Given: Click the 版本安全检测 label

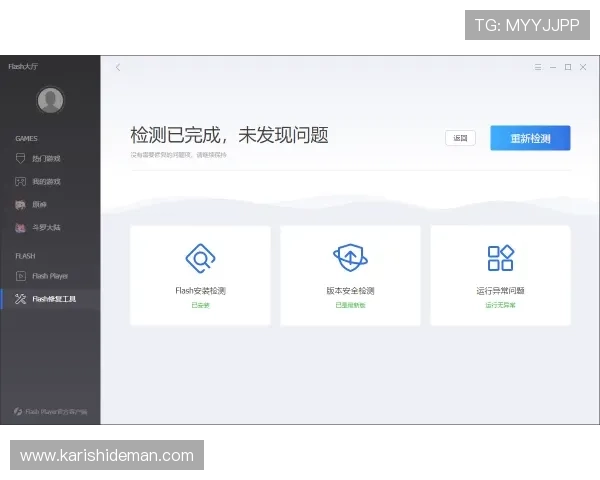Looking at the screenshot, I should coord(351,291).
